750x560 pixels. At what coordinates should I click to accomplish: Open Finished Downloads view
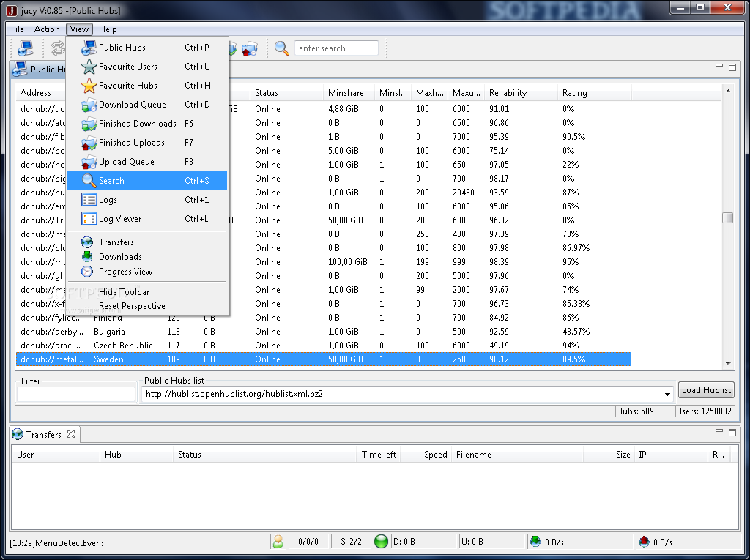tap(147, 124)
